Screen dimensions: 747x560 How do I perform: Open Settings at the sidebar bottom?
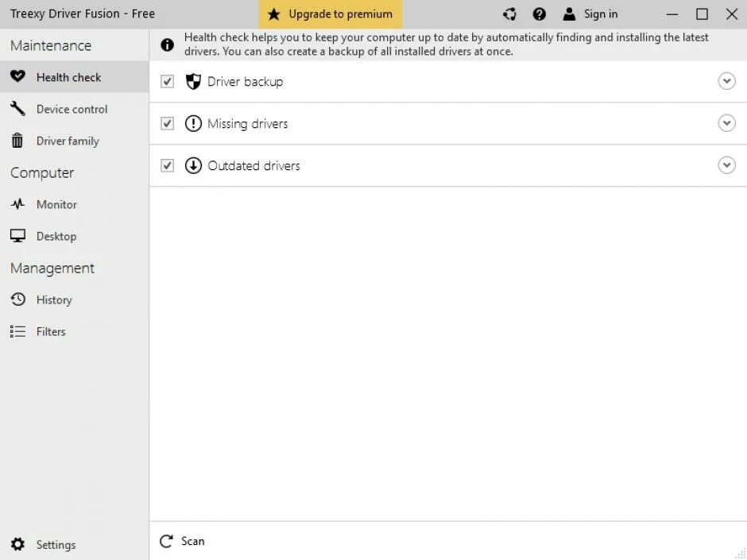pyautogui.click(x=75, y=544)
